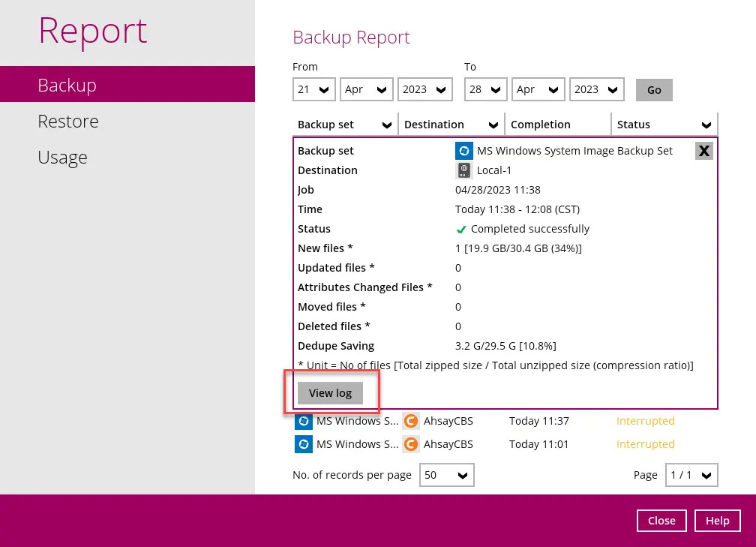This screenshot has width=756, height=547.
Task: Switch to the Usage report tab
Action: coord(62,157)
